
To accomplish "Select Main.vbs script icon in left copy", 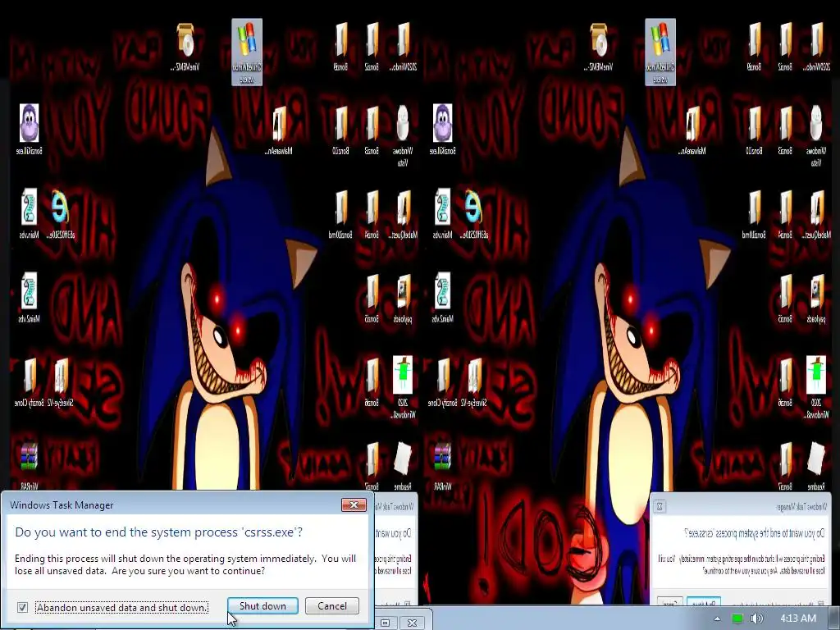I will (x=29, y=213).
